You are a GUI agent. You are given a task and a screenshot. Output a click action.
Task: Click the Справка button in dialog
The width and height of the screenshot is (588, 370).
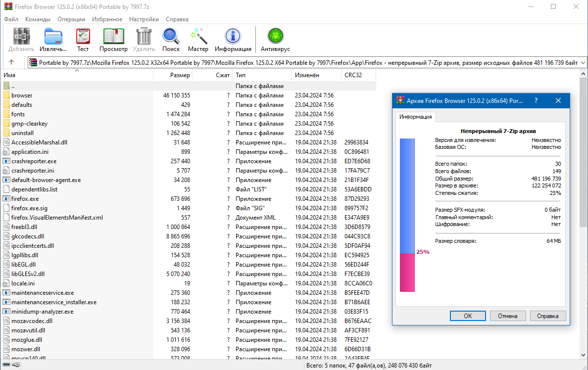(548, 316)
